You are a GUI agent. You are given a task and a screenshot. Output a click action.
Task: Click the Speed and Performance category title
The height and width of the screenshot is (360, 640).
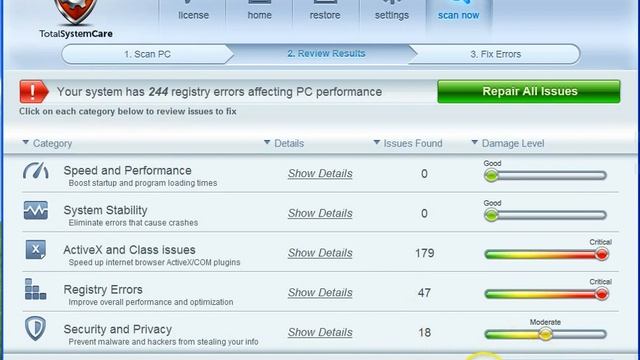pos(127,171)
